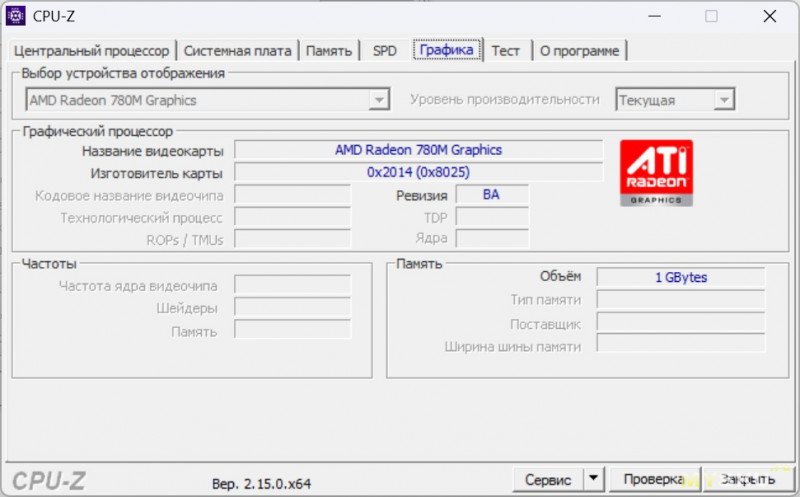Click the Объём field showing 1 GBytes
This screenshot has width=800, height=497.
pyautogui.click(x=680, y=277)
